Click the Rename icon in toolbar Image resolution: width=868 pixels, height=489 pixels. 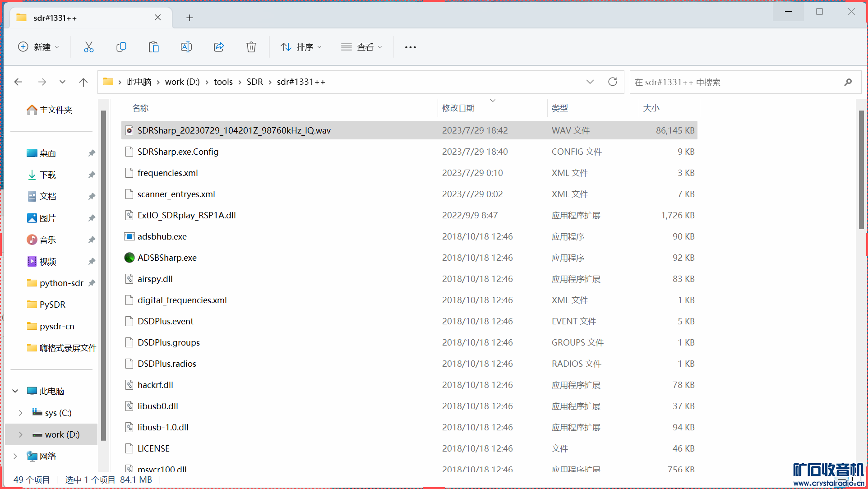tap(186, 47)
